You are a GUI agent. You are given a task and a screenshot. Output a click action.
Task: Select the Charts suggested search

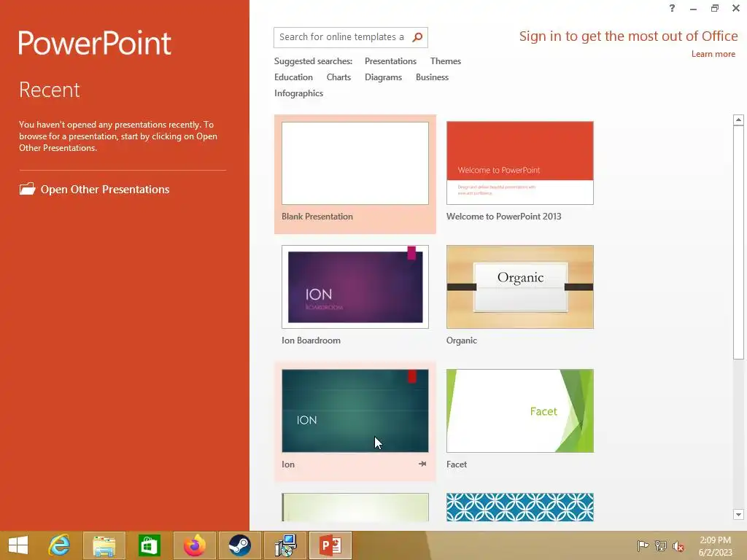(x=338, y=77)
